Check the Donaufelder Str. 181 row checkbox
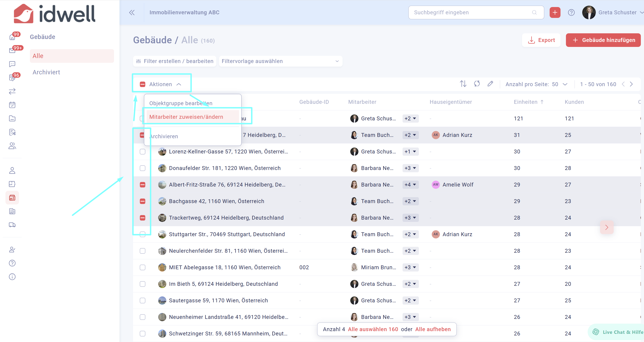Image resolution: width=644 pixels, height=342 pixels. (143, 168)
